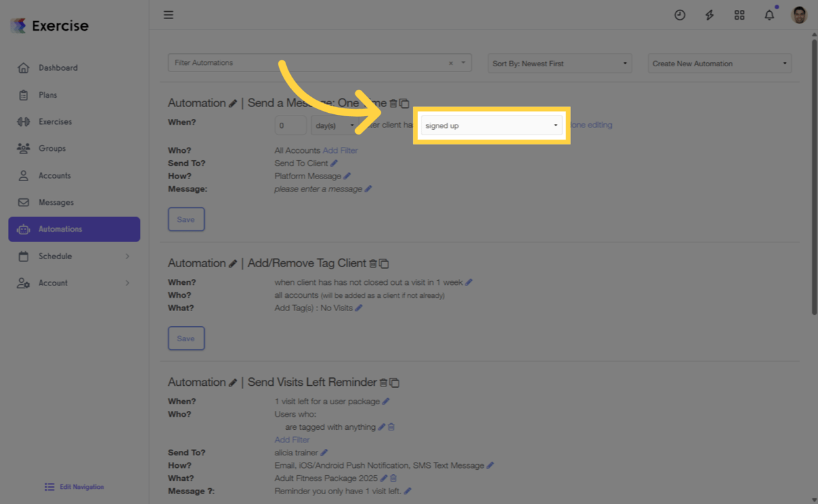Screen dimensions: 818x504
Task: Click the clock history icon in the header
Action: [x=679, y=14]
